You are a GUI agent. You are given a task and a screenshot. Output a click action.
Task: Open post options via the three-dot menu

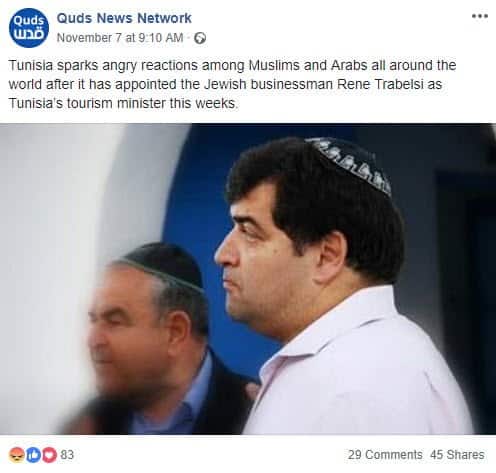[x=480, y=16]
